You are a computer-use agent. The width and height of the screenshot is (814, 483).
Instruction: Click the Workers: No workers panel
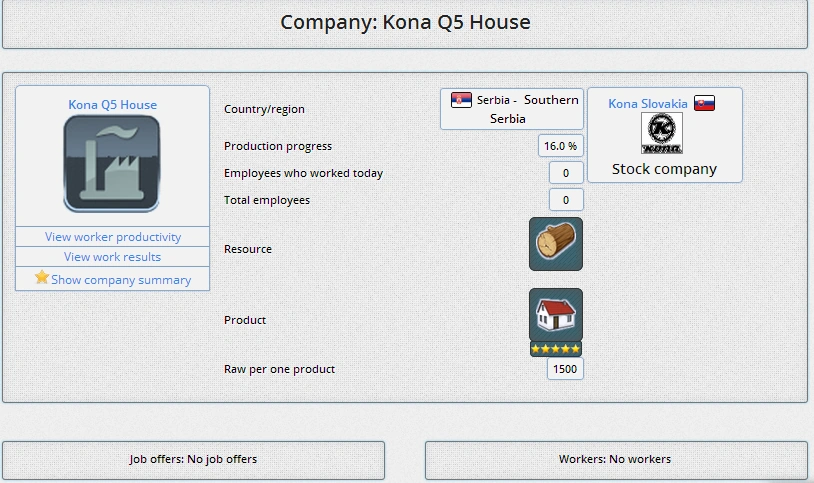615,460
